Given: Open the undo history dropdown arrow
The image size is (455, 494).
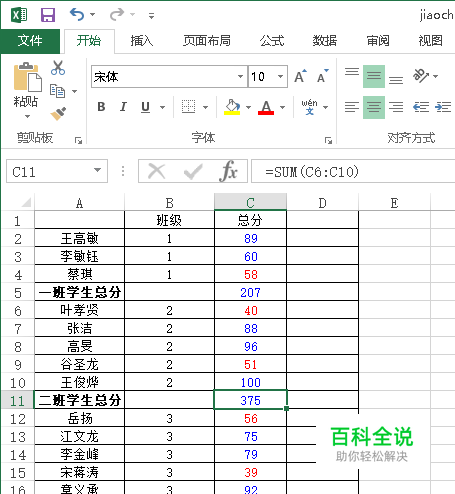Looking at the screenshot, I should click(x=93, y=15).
